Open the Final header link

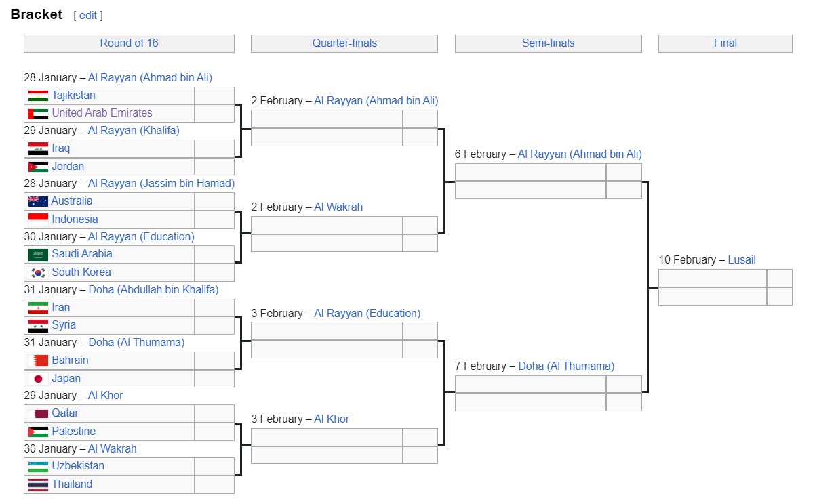pos(725,43)
